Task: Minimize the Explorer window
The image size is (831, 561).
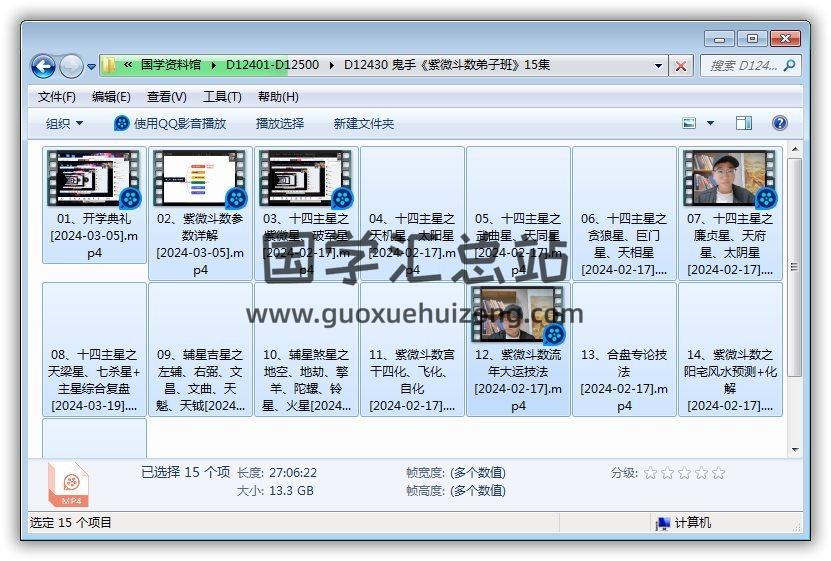Action: click(720, 38)
